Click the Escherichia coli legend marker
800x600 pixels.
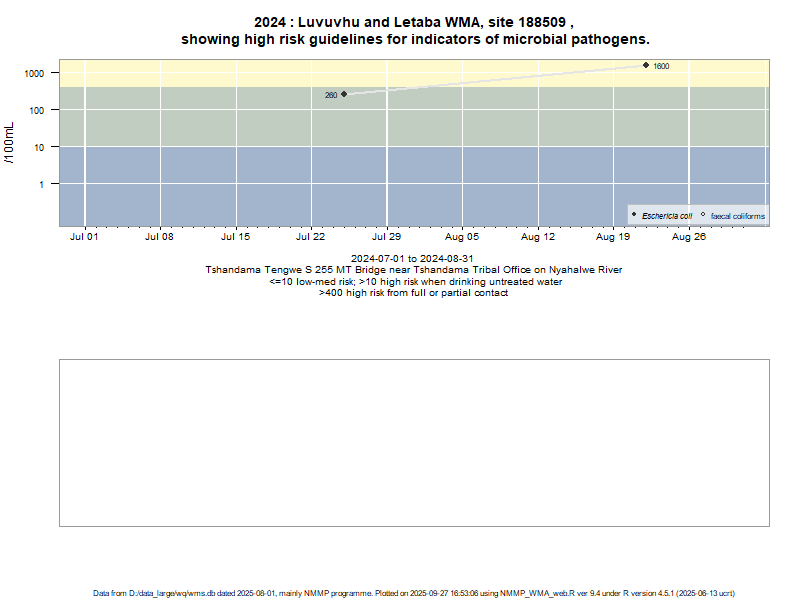point(634,215)
